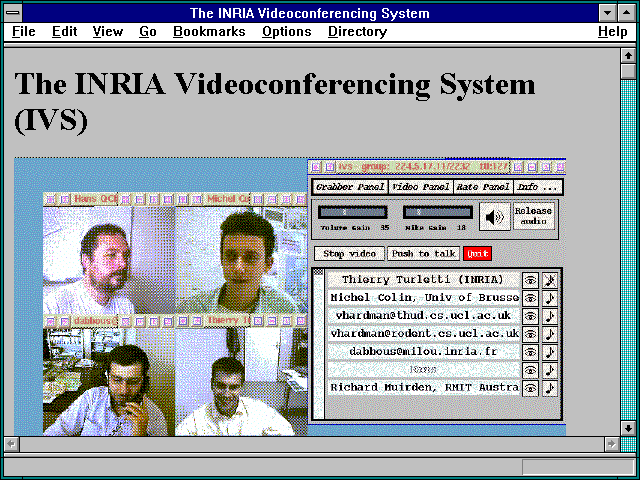This screenshot has width=640, height=480.
Task: Click the music note icon for Michel Colin
Action: [550, 298]
